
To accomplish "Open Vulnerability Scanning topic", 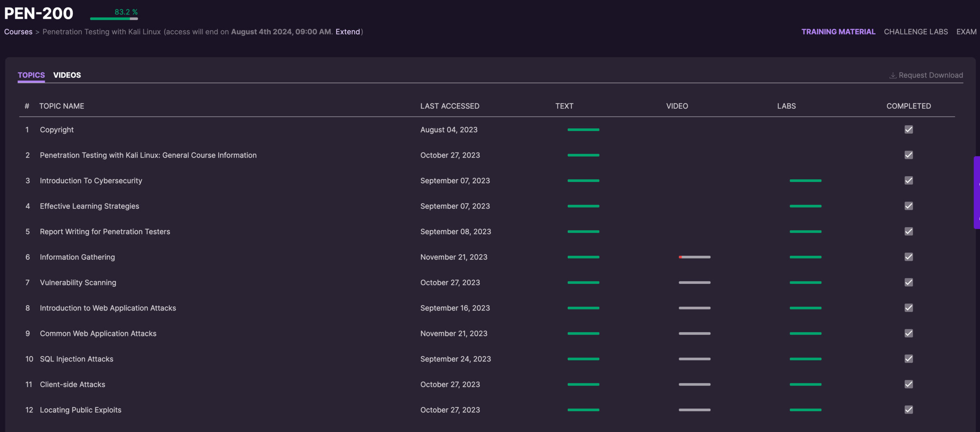I will [x=78, y=283].
